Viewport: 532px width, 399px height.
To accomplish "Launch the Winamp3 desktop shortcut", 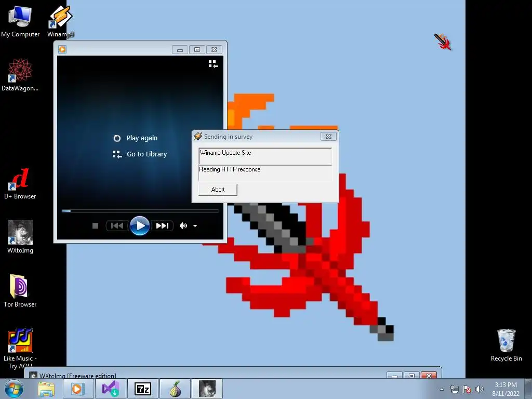I will (x=60, y=21).
